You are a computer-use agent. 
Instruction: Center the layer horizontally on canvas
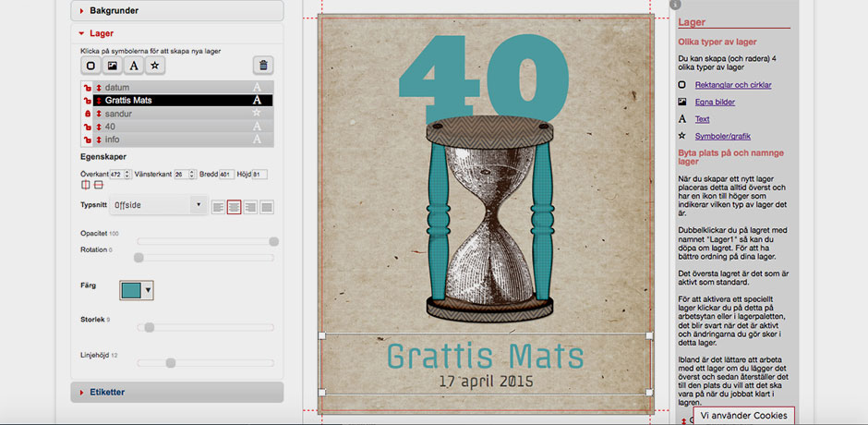point(86,186)
